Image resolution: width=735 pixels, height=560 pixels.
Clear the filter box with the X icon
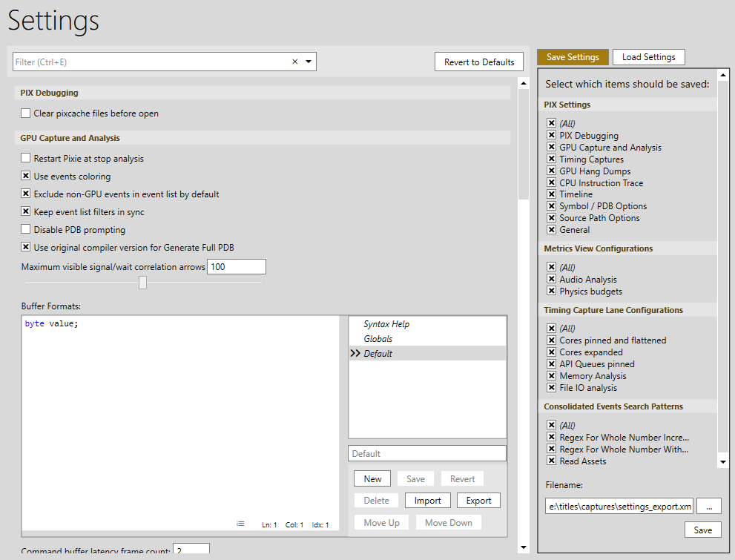[295, 62]
